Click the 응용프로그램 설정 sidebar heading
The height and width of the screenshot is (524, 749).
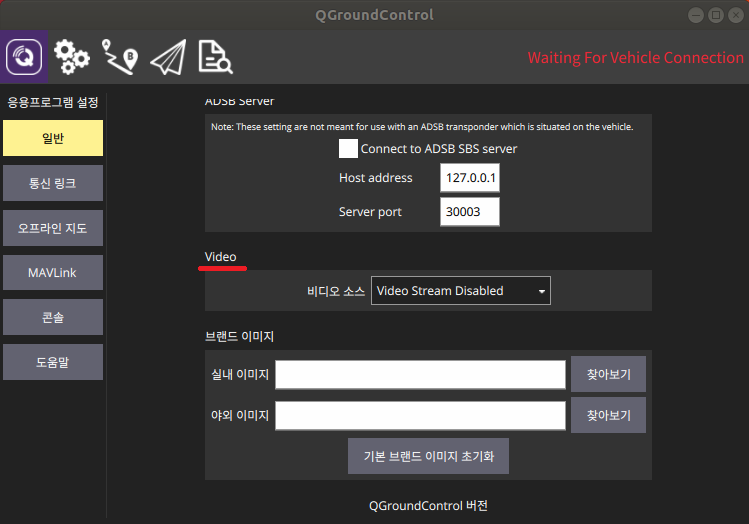click(x=53, y=102)
